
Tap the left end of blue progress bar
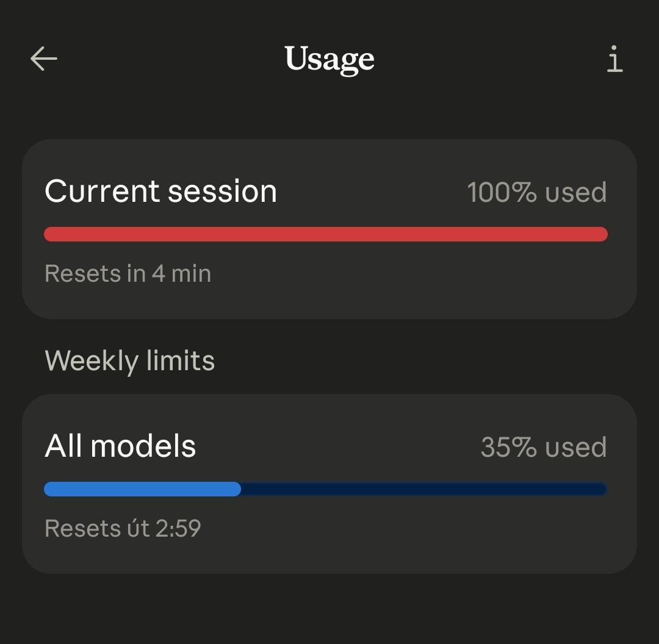click(x=52, y=489)
